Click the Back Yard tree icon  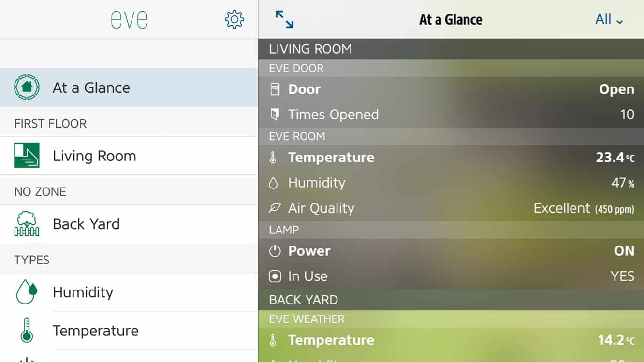[27, 224]
